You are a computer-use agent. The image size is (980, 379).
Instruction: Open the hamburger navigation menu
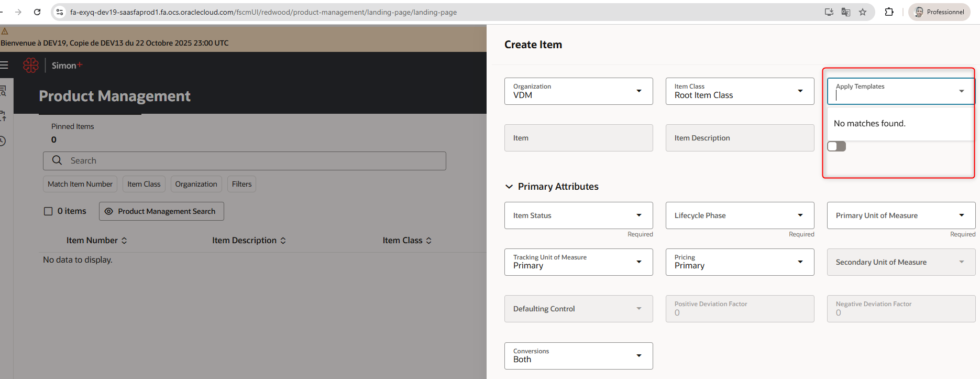click(x=4, y=65)
